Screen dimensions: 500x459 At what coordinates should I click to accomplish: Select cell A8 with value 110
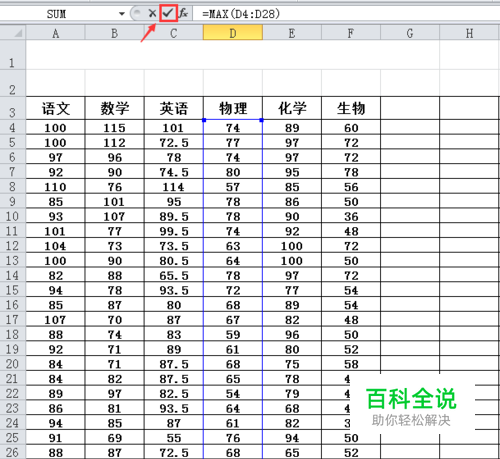(x=56, y=186)
